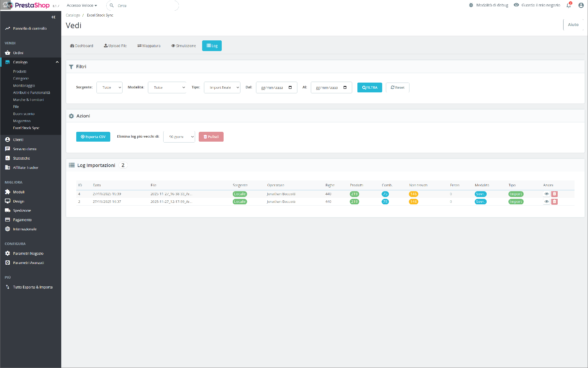View details of log ID 4 via eye icon

pyautogui.click(x=546, y=194)
